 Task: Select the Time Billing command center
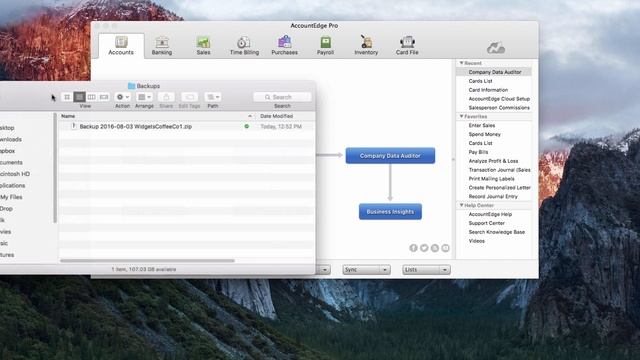point(244,45)
